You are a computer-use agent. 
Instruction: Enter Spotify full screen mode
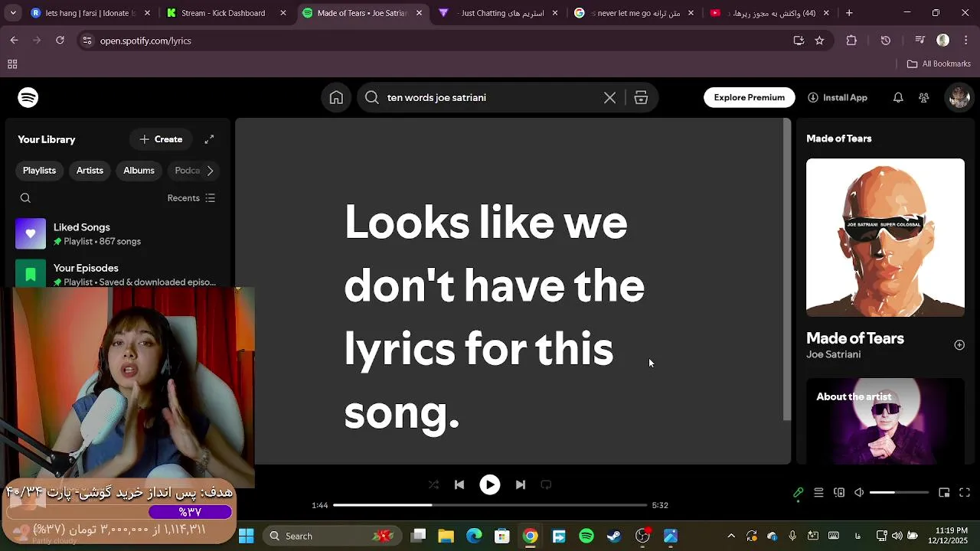coord(965,493)
